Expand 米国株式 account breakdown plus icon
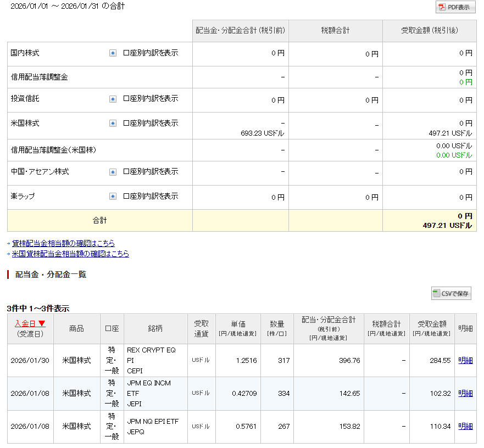The height and width of the screenshot is (448, 484). [113, 124]
